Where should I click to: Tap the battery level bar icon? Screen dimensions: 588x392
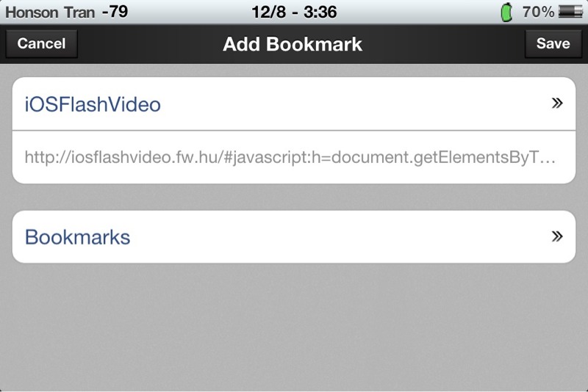click(570, 12)
